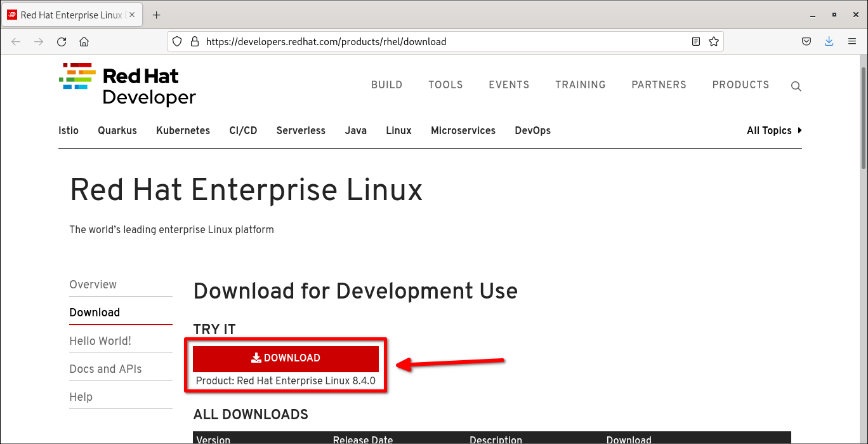
Task: View site security lock information
Action: pyautogui.click(x=194, y=42)
